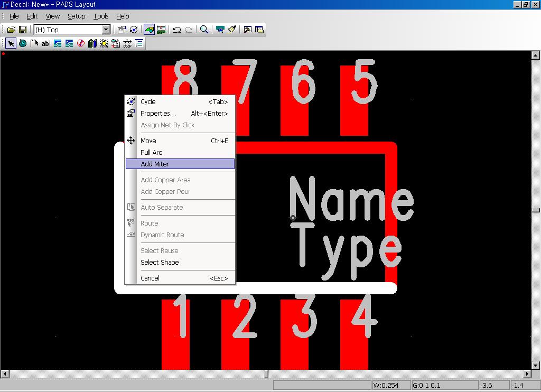
Task: Open the Output window icon with hammer
Action: pyautogui.click(x=247, y=30)
